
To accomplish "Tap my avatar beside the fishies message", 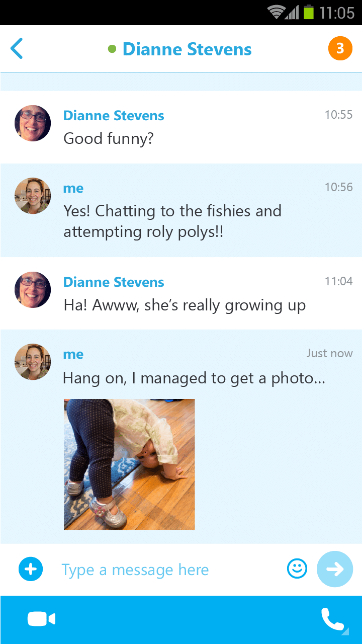I will (33, 196).
